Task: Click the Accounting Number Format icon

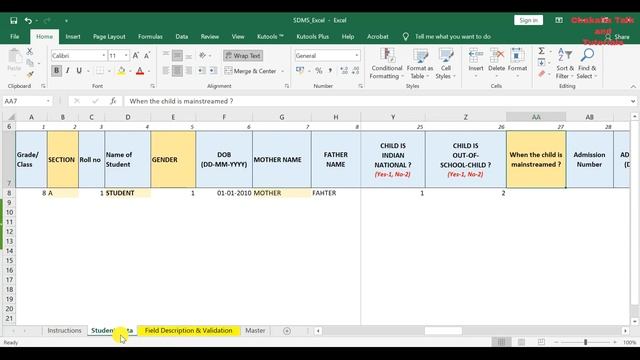Action: coord(300,71)
